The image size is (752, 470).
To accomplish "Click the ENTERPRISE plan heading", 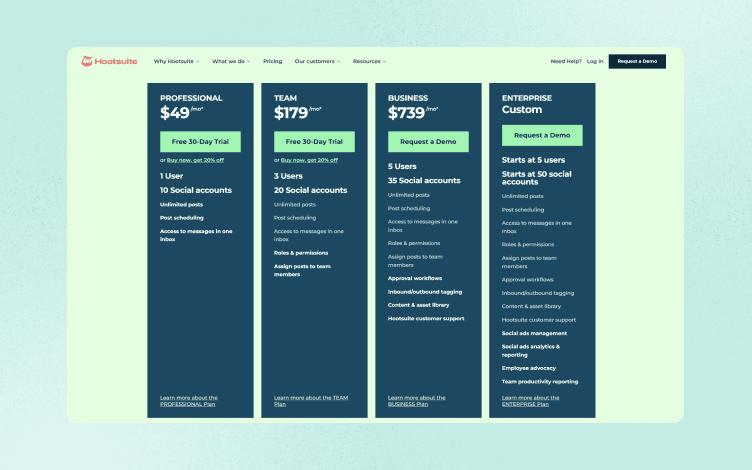I will [x=527, y=98].
